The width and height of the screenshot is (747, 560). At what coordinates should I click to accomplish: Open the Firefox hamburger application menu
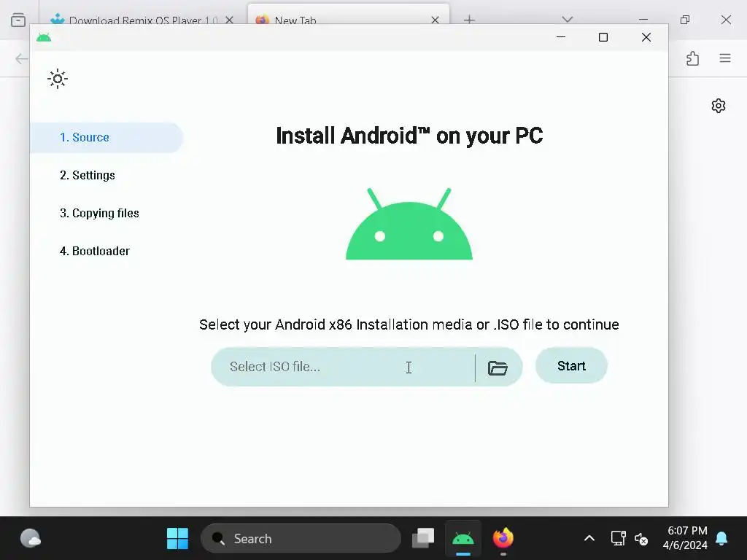(x=725, y=58)
